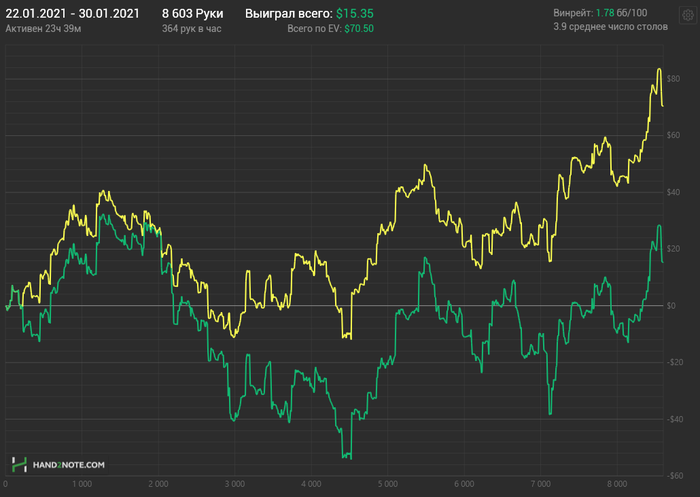This screenshot has width=700, height=497.
Task: Click '3.9 среднее число столов' text
Action: [x=611, y=27]
